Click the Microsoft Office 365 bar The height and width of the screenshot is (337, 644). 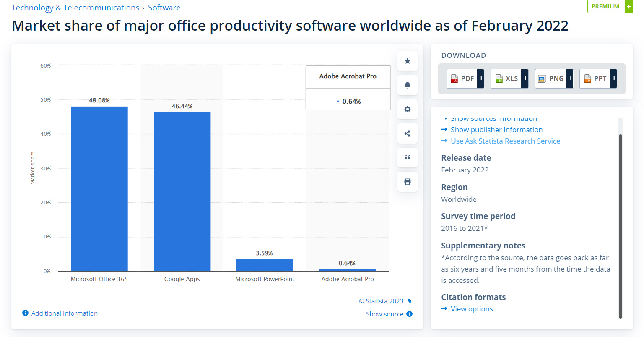click(99, 188)
